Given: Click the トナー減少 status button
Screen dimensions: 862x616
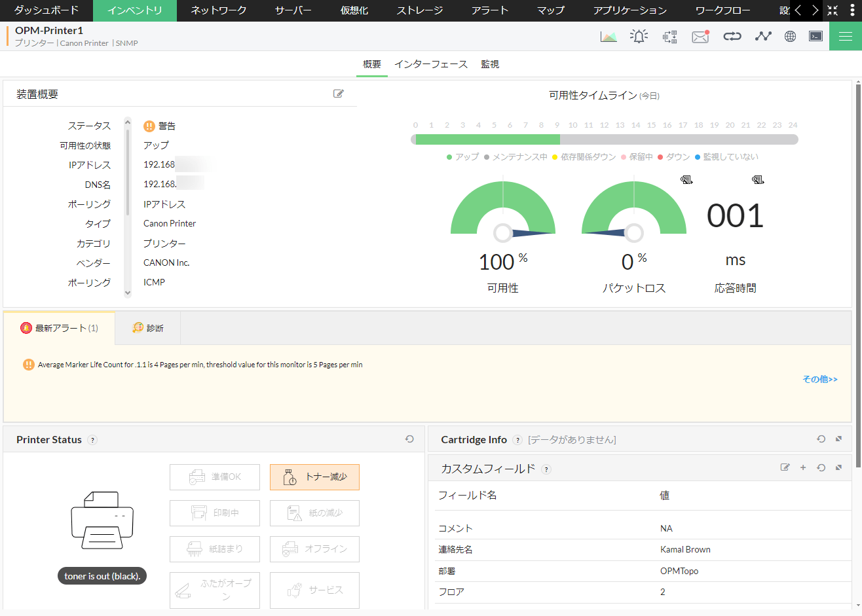Looking at the screenshot, I should click(314, 477).
